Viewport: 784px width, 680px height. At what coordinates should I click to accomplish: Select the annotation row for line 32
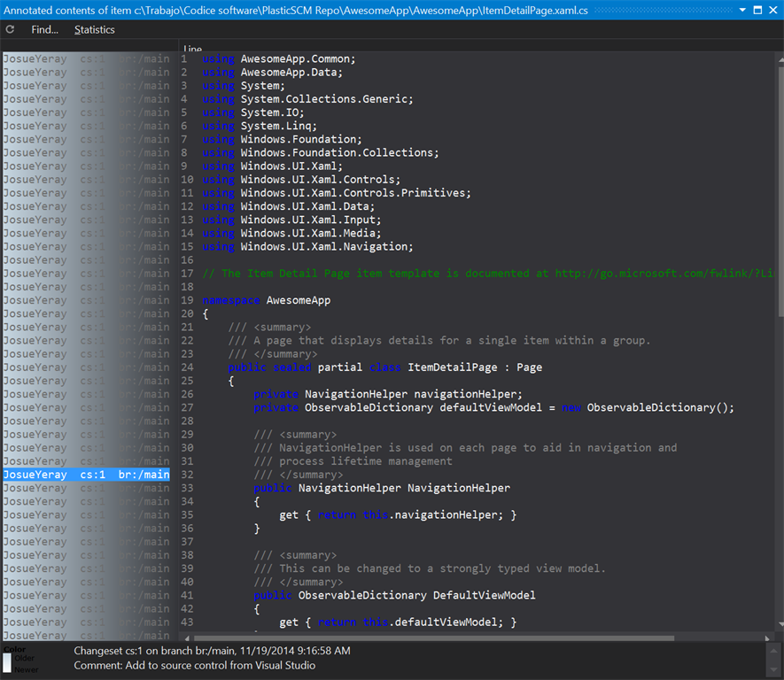(35, 474)
